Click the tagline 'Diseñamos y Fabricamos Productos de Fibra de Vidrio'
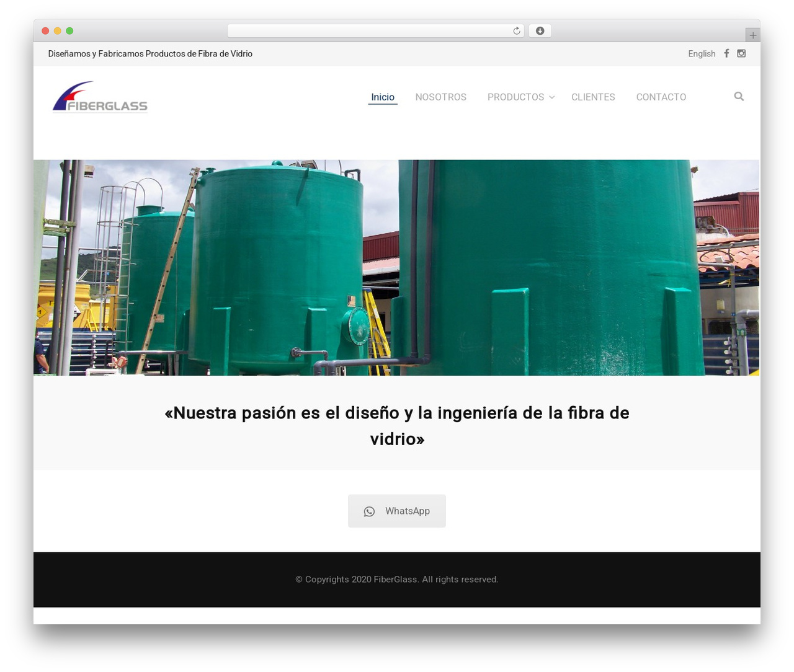Viewport: 794px width, 672px height. (x=150, y=54)
